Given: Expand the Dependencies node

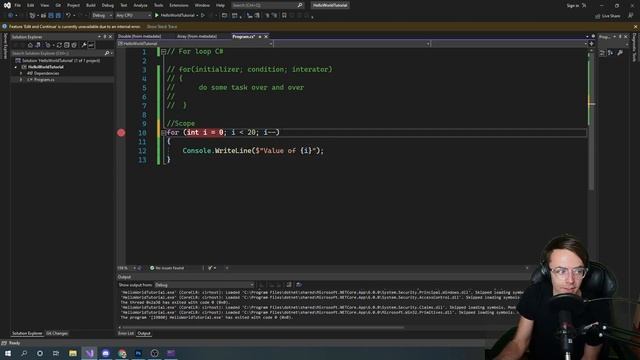Looking at the screenshot, I should click(x=21, y=73).
